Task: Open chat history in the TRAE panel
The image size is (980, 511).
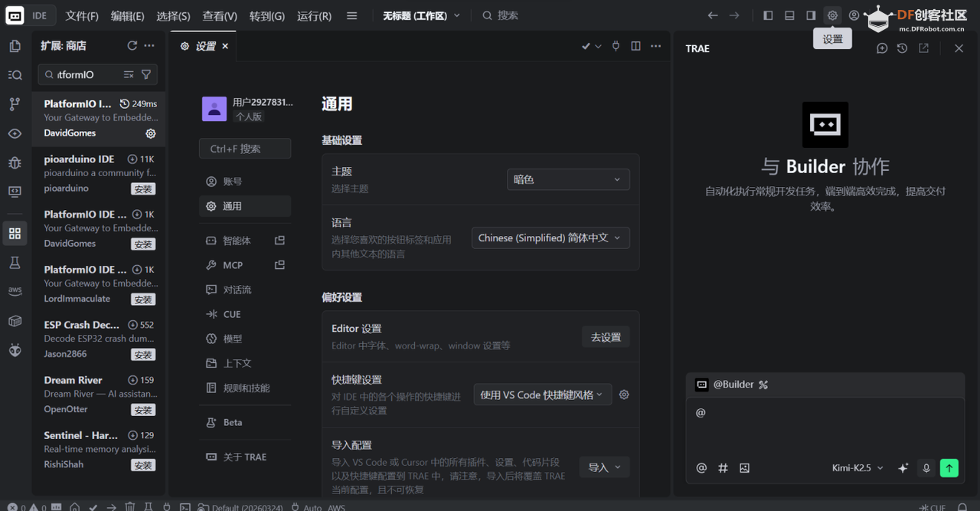Action: [x=902, y=47]
